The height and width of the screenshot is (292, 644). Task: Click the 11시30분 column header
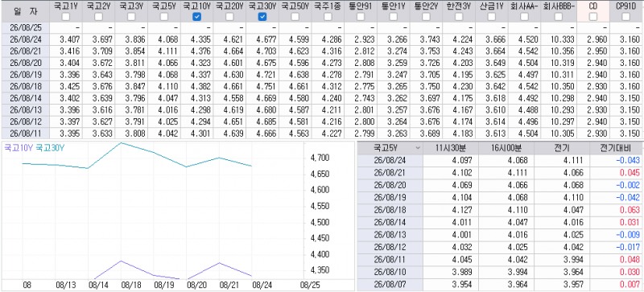tap(451, 148)
